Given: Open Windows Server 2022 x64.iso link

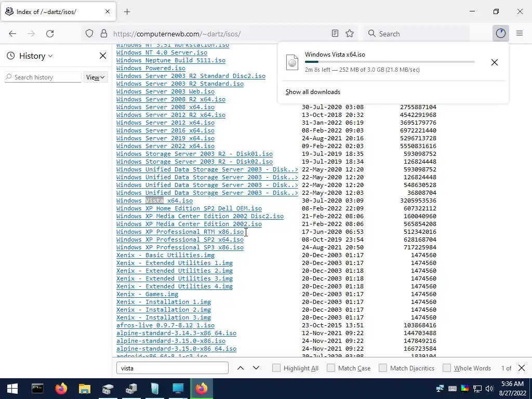Looking at the screenshot, I should [165, 146].
